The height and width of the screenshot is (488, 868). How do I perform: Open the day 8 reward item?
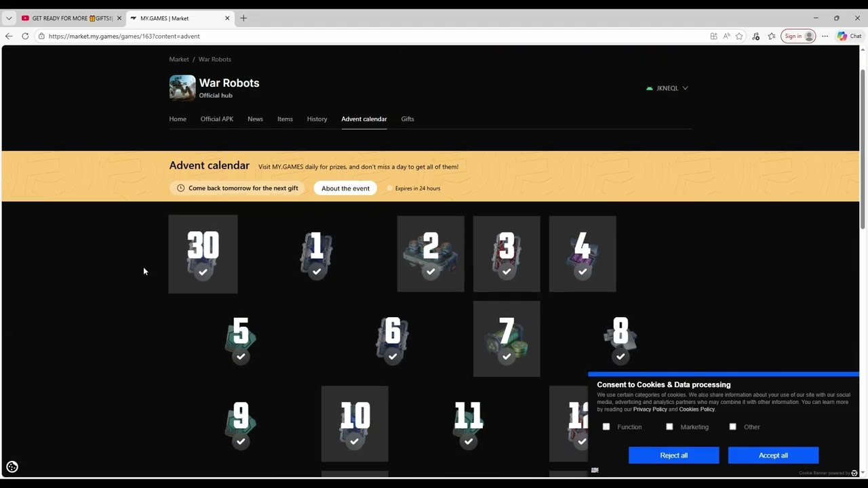620,339
